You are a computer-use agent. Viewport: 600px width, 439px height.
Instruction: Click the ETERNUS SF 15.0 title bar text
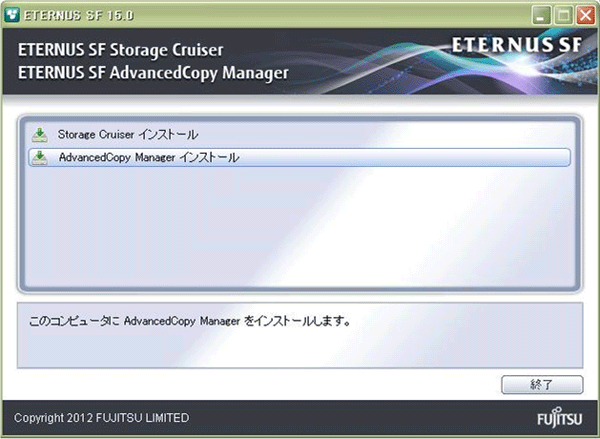coord(78,15)
